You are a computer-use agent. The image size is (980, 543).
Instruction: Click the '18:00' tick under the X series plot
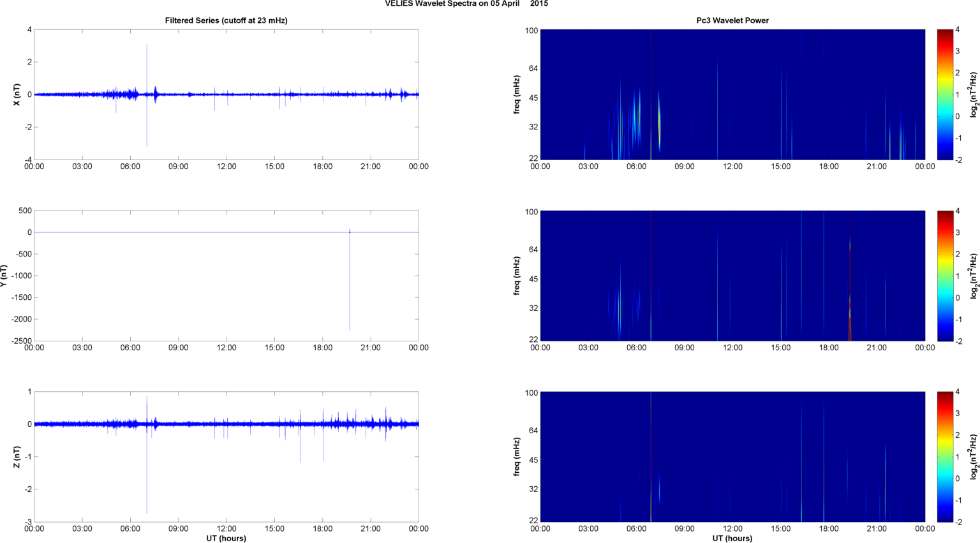[322, 167]
